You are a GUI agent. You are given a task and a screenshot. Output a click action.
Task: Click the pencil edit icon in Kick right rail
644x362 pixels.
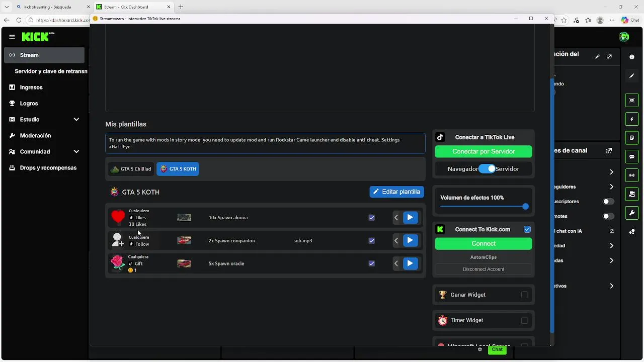pos(632,76)
